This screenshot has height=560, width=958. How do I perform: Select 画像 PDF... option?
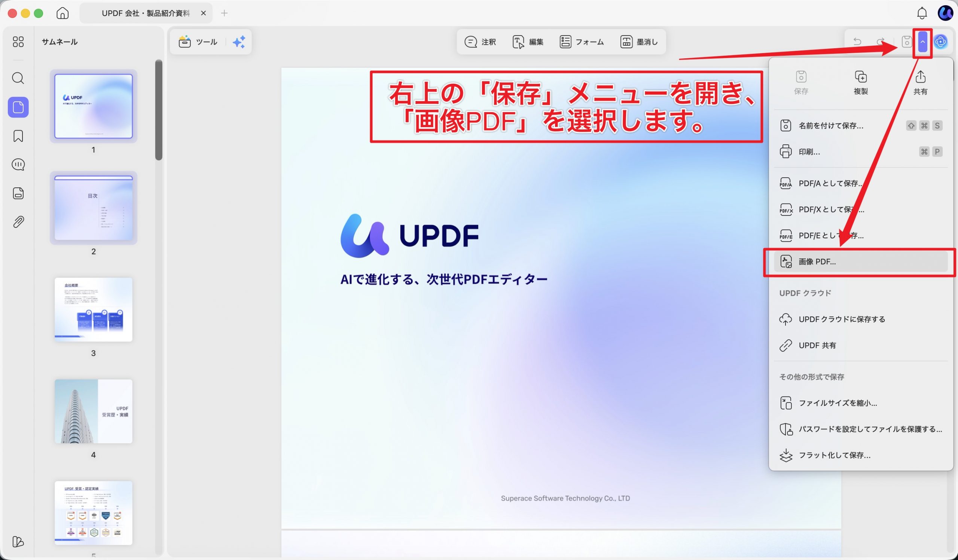(x=861, y=262)
